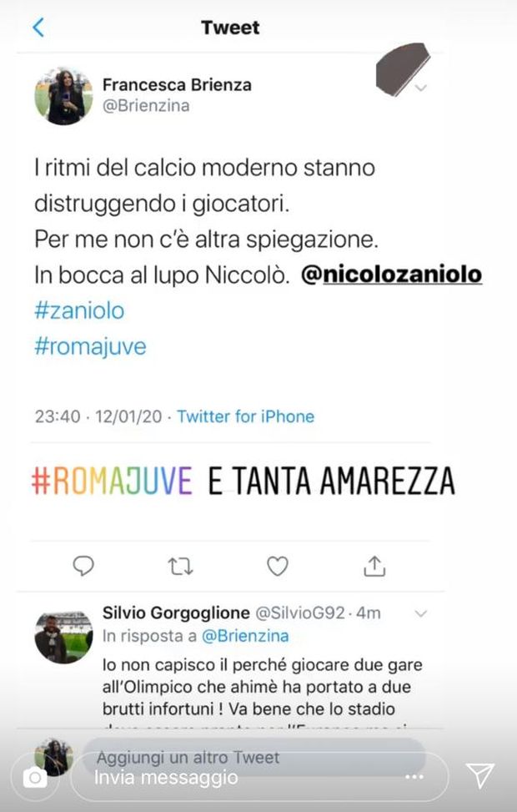Go back using the blue back arrow
This screenshot has height=812, width=517.
[38, 28]
